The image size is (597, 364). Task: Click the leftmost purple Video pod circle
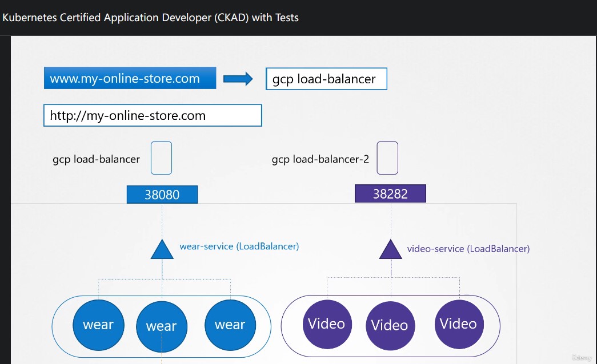327,324
